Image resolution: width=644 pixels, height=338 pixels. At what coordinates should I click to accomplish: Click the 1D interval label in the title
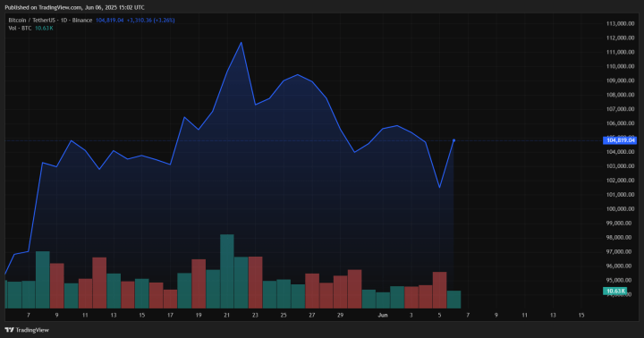[x=64, y=21]
